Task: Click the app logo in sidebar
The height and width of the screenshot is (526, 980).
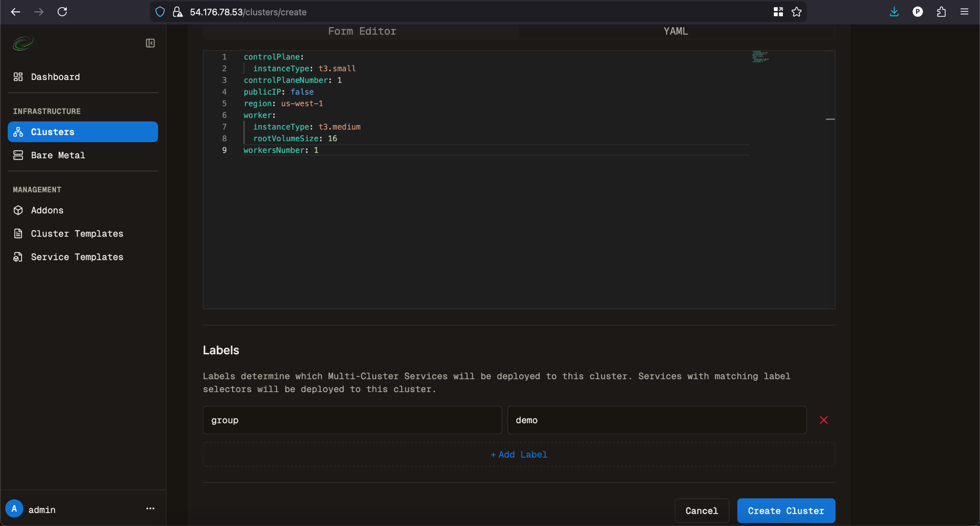Action: tap(23, 44)
